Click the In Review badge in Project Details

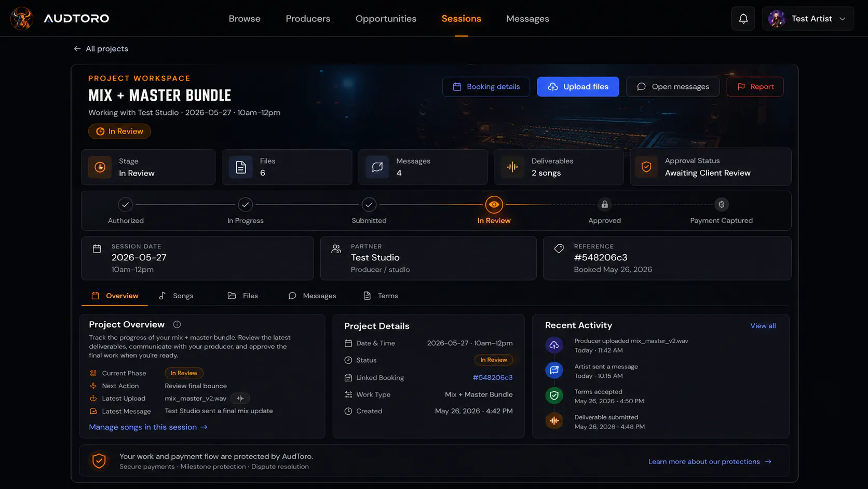[x=494, y=360]
